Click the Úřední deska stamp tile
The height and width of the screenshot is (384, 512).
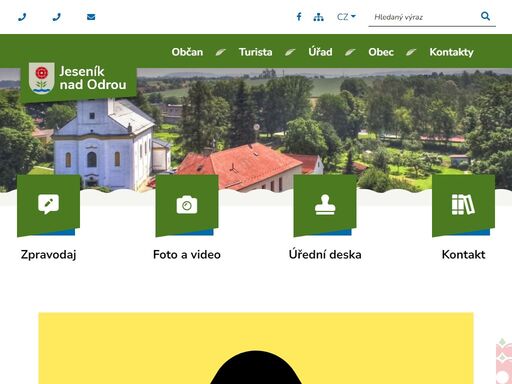(x=325, y=205)
